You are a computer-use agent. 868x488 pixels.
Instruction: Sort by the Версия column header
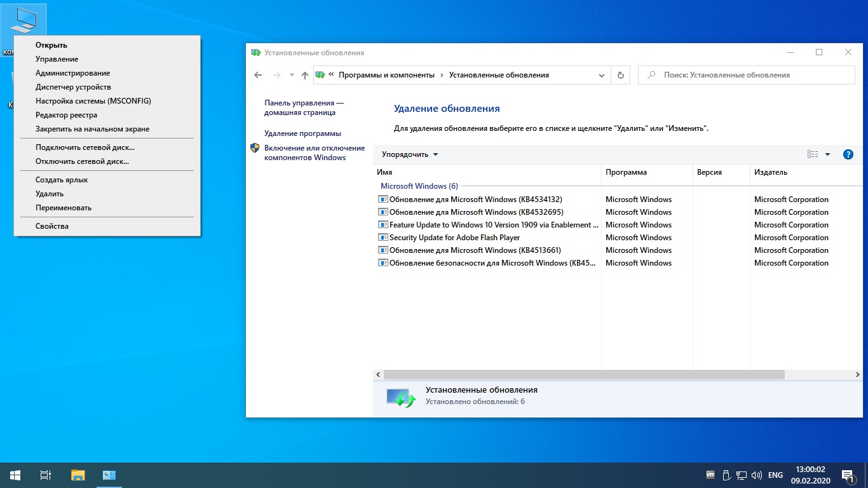[x=721, y=172]
